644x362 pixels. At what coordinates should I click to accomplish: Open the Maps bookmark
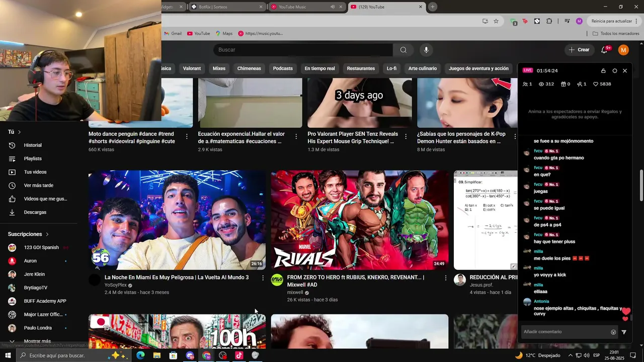224,34
